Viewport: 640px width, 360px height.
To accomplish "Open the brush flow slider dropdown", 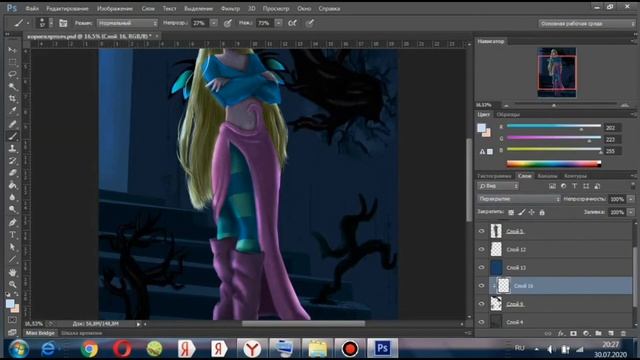I will point(278,23).
